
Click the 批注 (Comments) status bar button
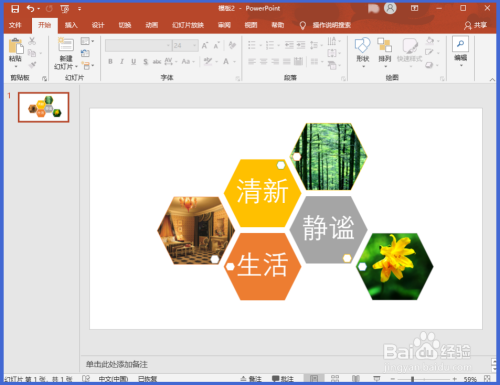pyautogui.click(x=283, y=379)
